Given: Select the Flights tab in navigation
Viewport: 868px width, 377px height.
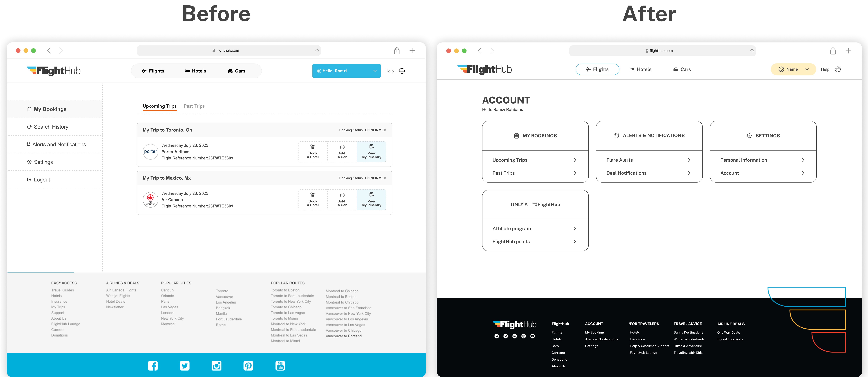Looking at the screenshot, I should point(597,69).
